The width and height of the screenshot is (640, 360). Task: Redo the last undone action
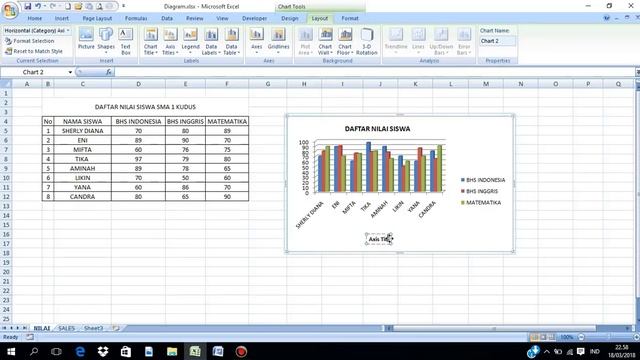click(53, 6)
